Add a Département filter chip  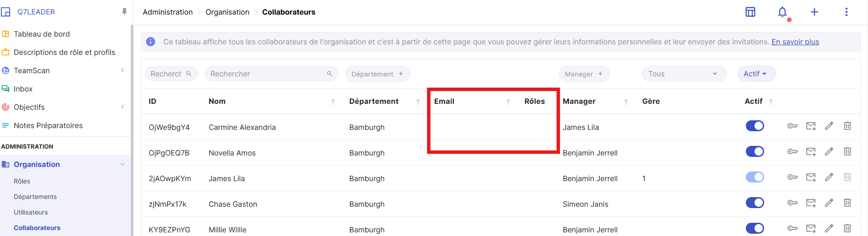coord(377,74)
